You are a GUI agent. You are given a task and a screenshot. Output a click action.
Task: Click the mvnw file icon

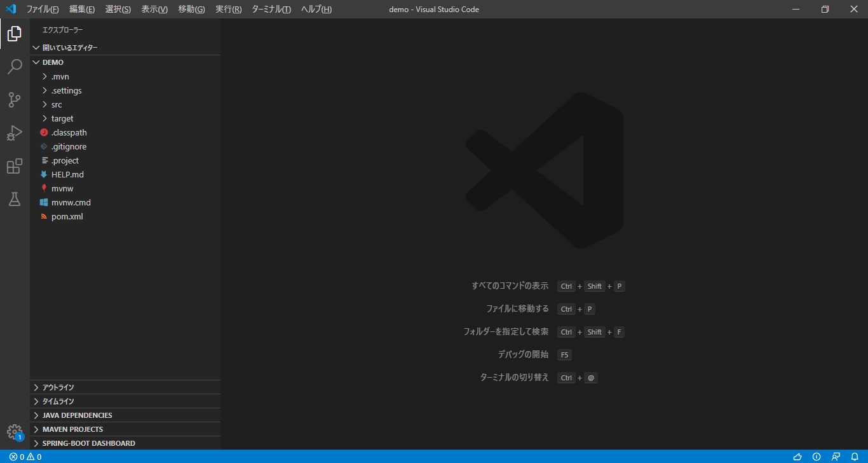(44, 188)
